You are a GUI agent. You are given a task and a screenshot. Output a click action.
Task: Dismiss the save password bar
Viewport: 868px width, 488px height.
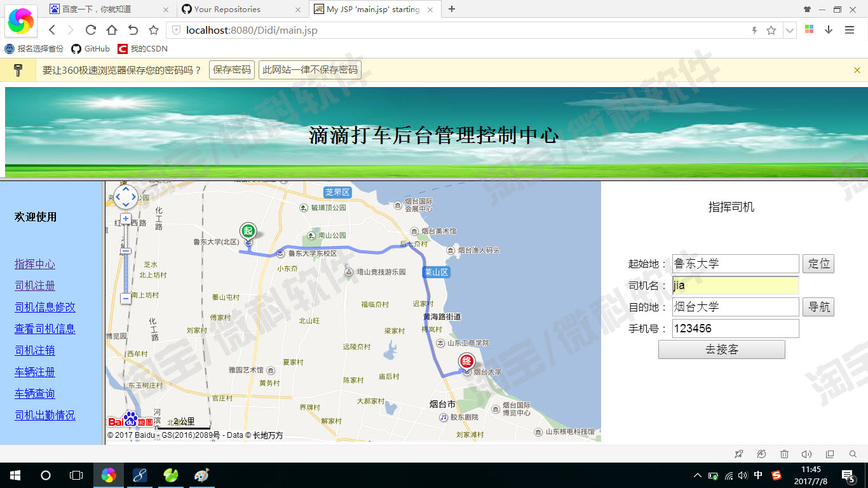pyautogui.click(x=857, y=70)
